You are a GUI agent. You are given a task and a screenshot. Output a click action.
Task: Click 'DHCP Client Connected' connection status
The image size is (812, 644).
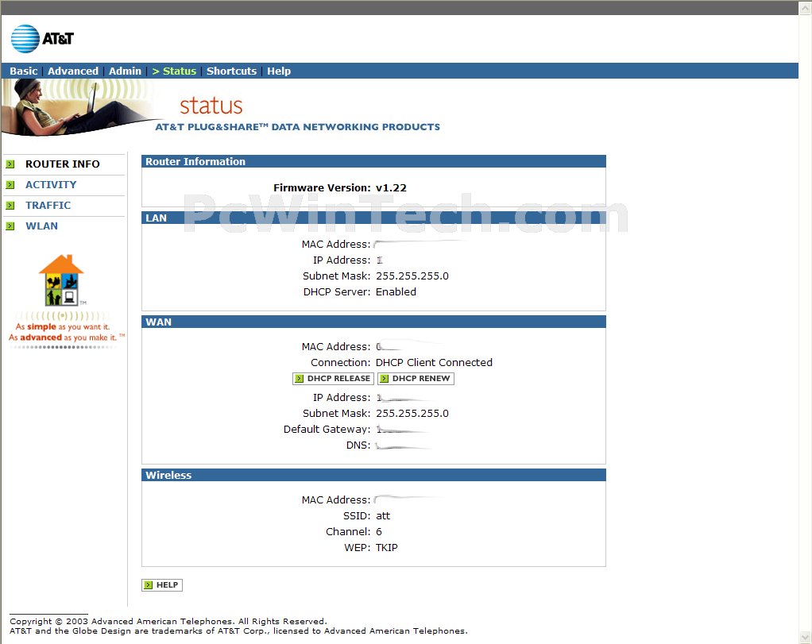434,363
